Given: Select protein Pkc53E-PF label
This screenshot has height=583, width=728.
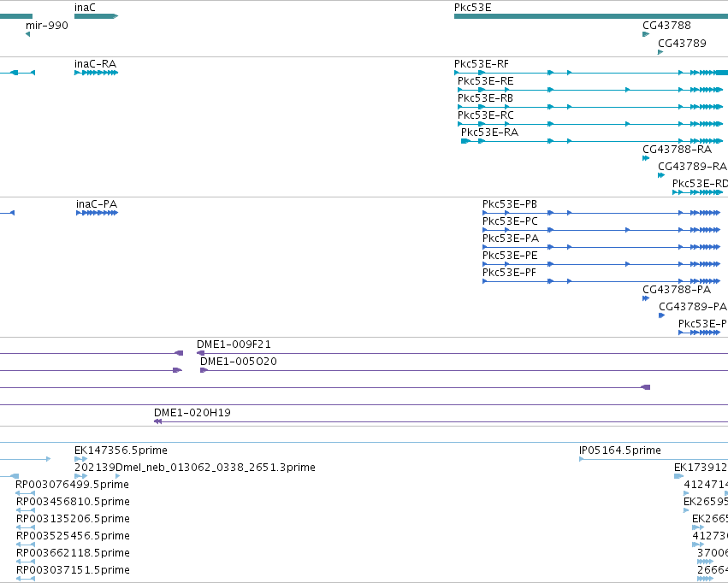Looking at the screenshot, I should (x=509, y=273).
